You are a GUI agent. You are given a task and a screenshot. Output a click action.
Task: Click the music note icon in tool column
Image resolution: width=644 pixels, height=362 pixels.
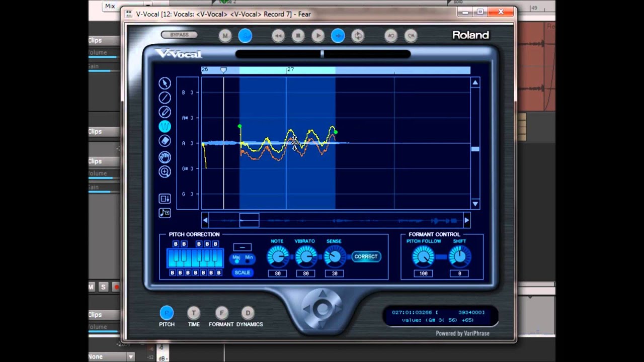pyautogui.click(x=165, y=213)
